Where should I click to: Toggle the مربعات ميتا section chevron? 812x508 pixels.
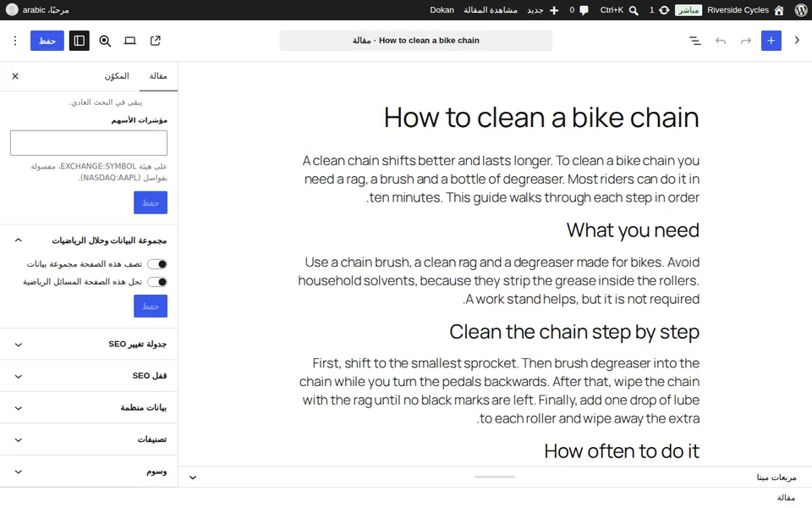pos(193,478)
